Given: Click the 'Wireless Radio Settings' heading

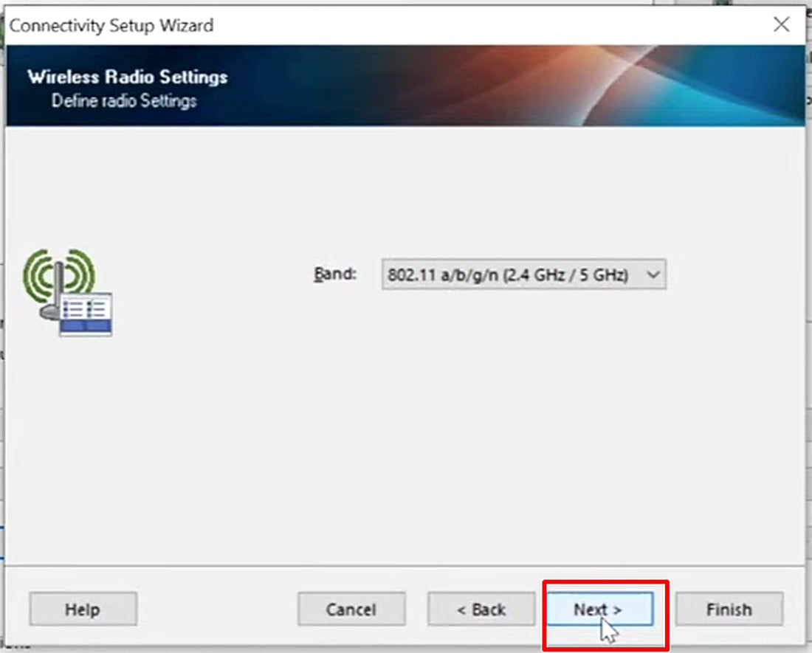Looking at the screenshot, I should pyautogui.click(x=128, y=77).
